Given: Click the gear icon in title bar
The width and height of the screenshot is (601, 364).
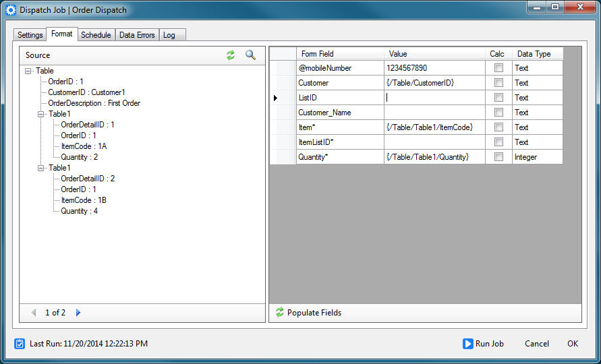Looking at the screenshot, I should [11, 10].
